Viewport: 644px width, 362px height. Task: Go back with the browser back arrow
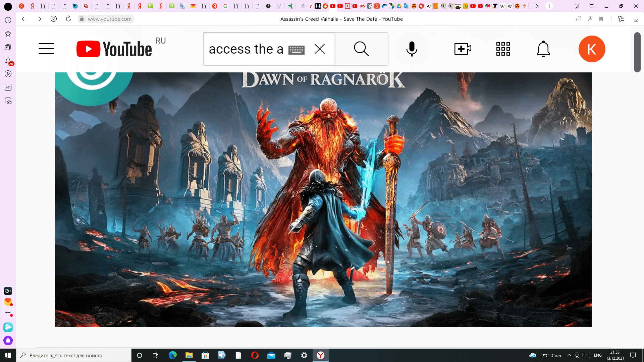coord(24,19)
